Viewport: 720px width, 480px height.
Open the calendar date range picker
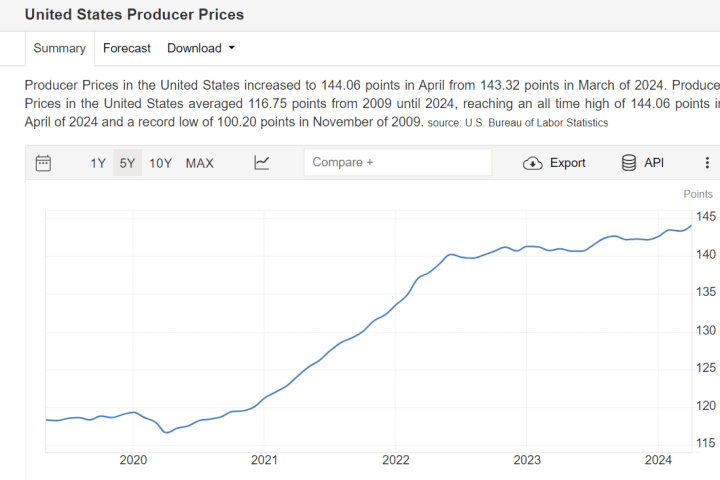click(x=43, y=163)
